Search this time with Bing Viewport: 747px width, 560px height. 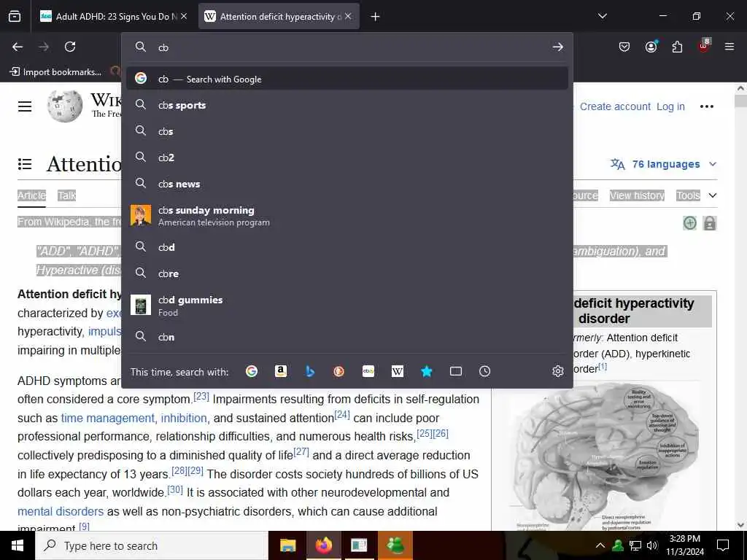310,371
